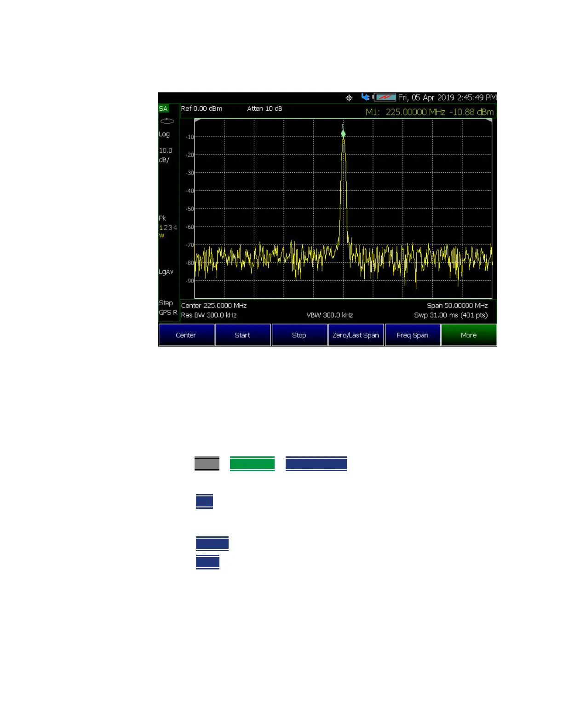Viewport: 563px width, 728px height.
Task: Click the Swp 31.00 ms (401 pts) readout
Action: pos(451,315)
